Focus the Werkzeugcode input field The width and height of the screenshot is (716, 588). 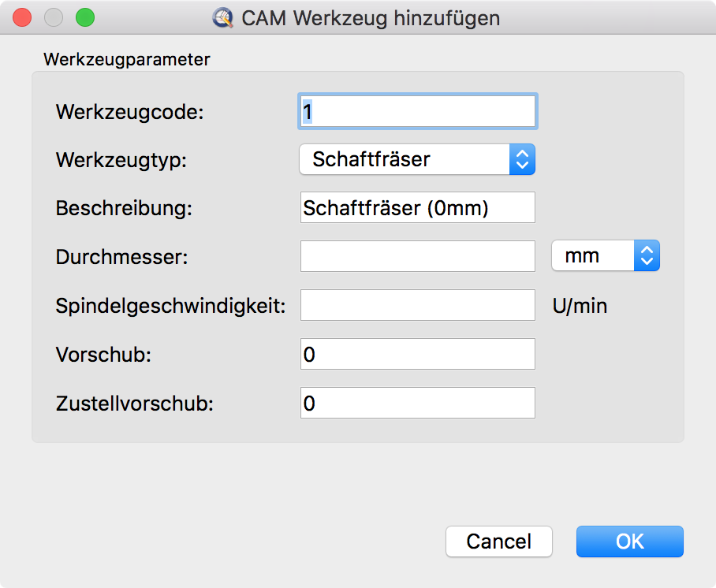(x=418, y=112)
